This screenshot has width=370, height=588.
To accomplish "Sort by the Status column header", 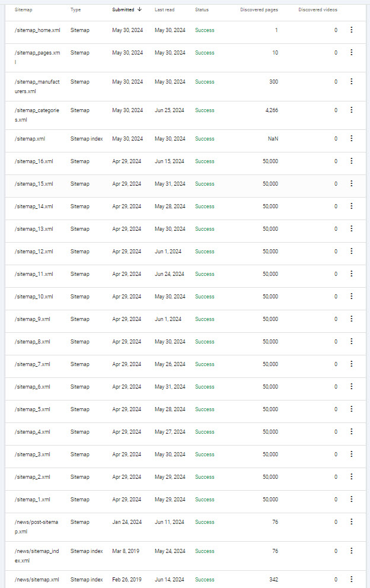I will [202, 9].
